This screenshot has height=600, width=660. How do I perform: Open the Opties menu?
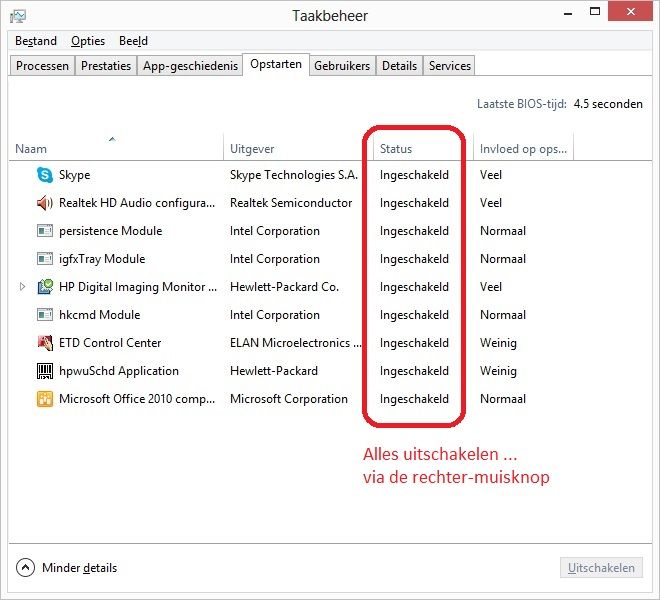pyautogui.click(x=88, y=41)
